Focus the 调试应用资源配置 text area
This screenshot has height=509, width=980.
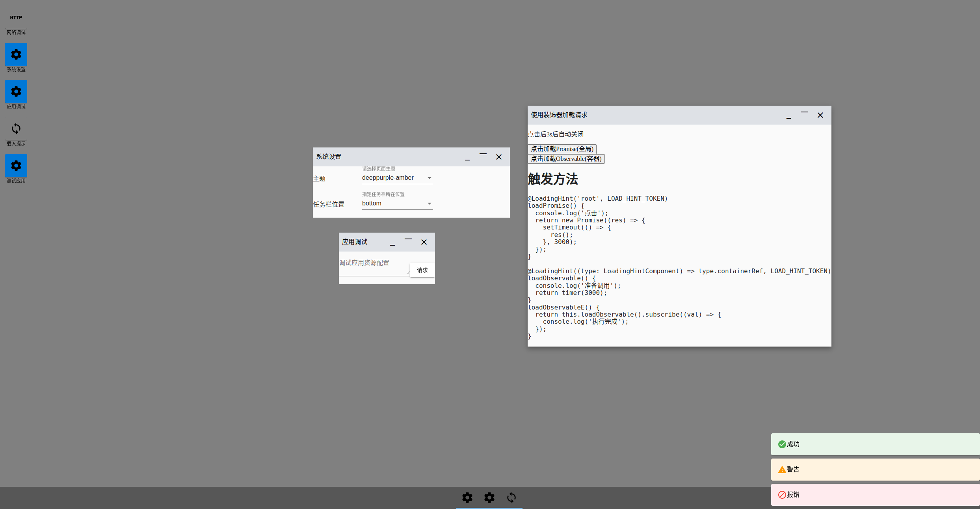pyautogui.click(x=374, y=266)
